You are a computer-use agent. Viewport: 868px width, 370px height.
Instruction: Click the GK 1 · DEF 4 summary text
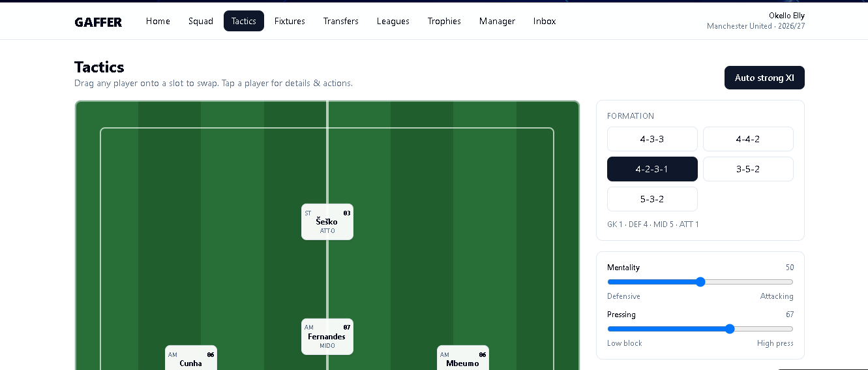coord(653,224)
